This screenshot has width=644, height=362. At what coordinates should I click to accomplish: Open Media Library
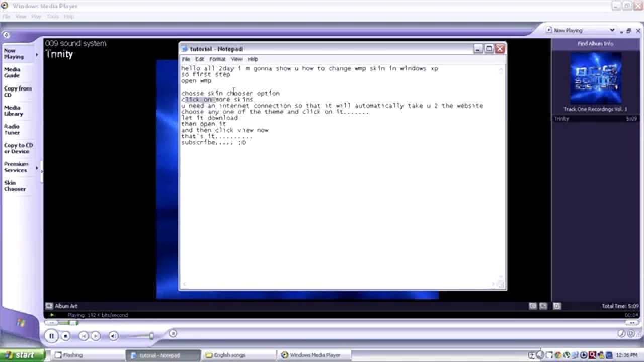[14, 111]
